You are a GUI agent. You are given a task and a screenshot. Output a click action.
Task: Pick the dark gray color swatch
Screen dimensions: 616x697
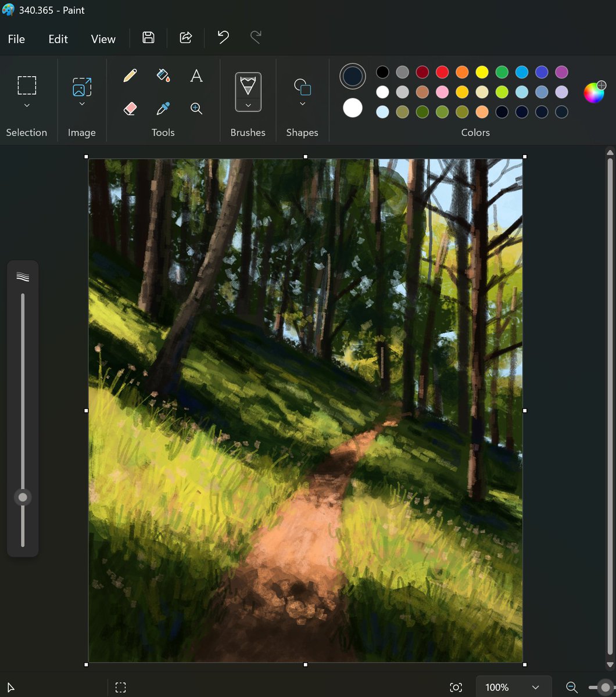tap(402, 72)
